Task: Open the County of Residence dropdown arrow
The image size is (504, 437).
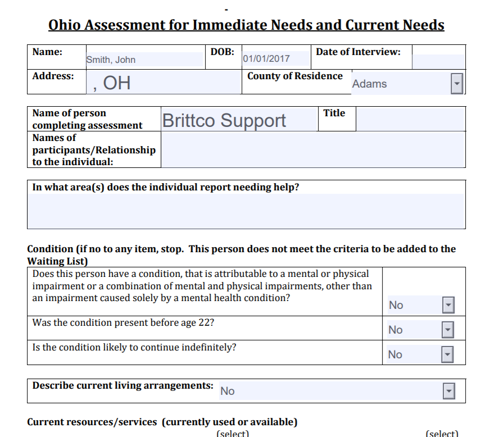Action: coord(457,84)
